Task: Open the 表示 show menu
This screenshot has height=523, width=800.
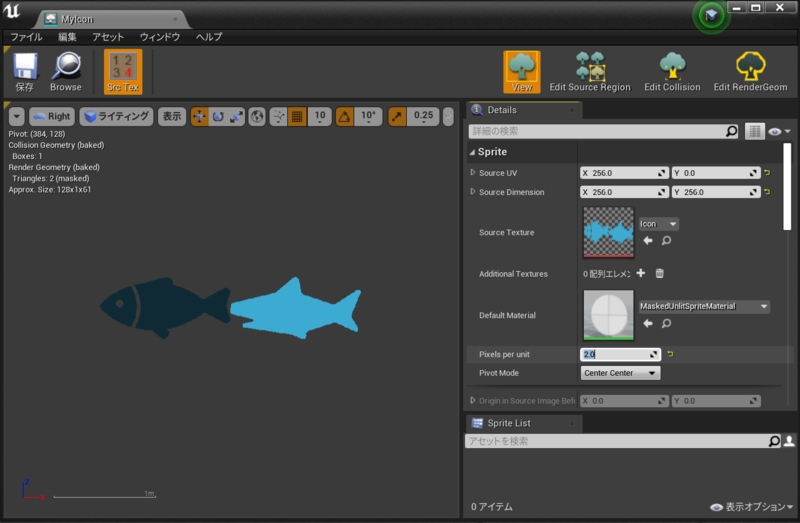Action: click(x=172, y=116)
